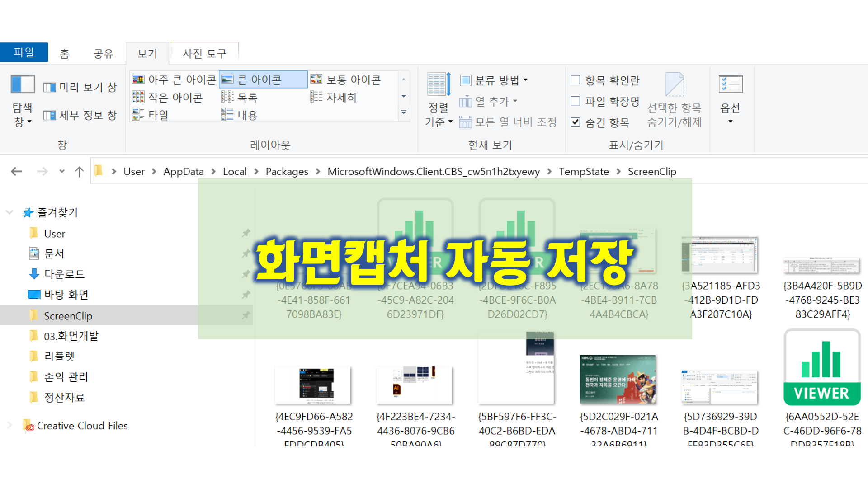868x488 pixels.
Task: Click the Up one level arrow
Action: point(79,171)
